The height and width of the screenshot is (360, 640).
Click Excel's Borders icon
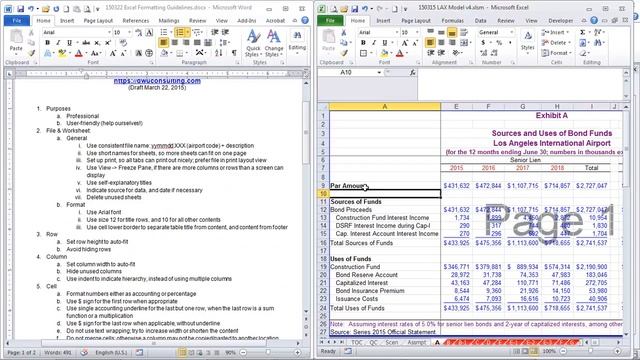click(x=363, y=53)
